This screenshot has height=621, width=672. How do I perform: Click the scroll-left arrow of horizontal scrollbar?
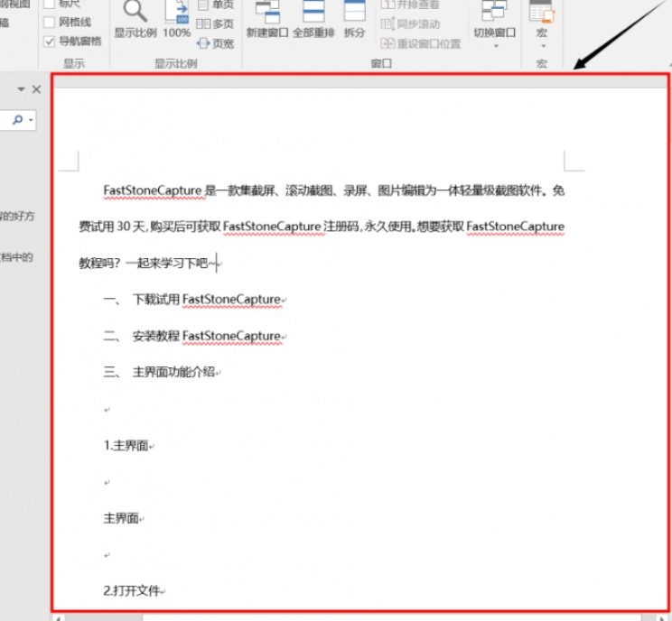point(58,618)
